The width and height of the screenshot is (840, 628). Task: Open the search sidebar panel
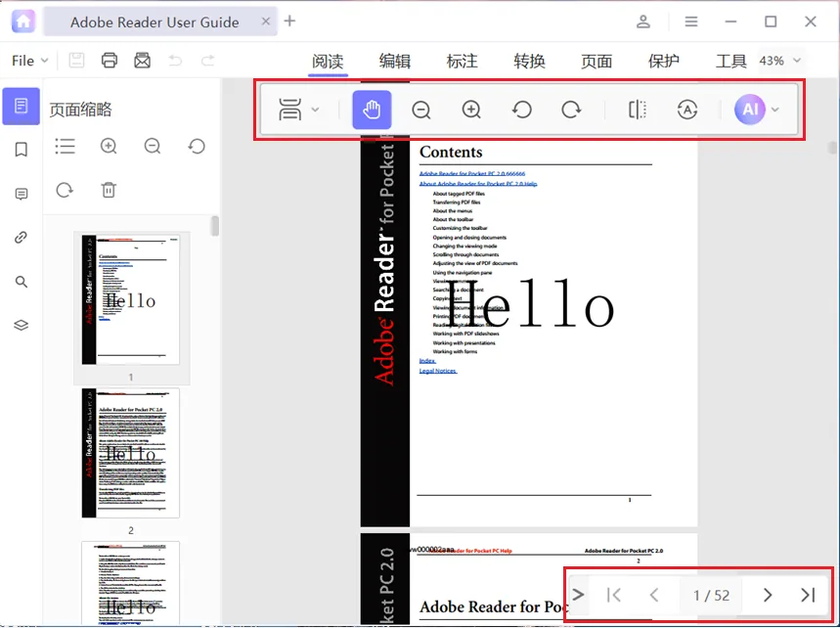coord(21,282)
